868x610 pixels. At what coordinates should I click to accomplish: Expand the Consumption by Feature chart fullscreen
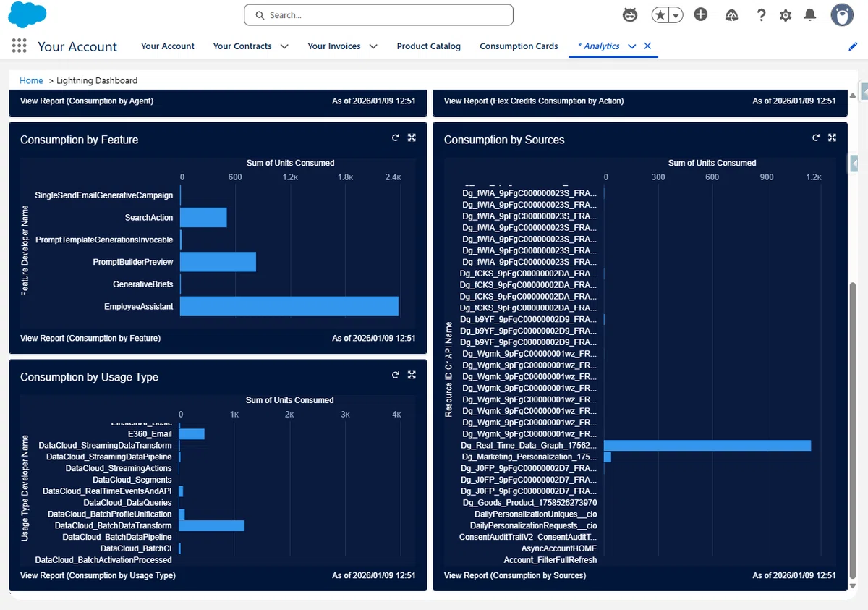pyautogui.click(x=412, y=137)
